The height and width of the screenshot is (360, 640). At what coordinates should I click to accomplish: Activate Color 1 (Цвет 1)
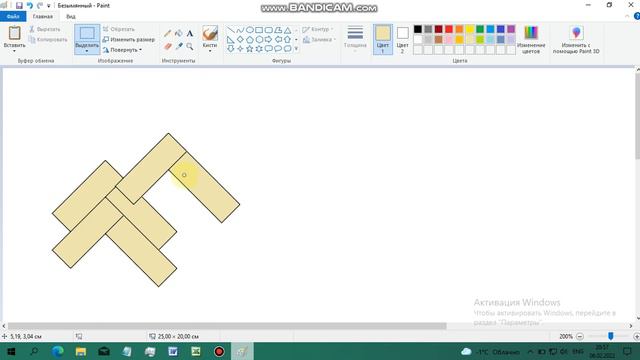382,40
